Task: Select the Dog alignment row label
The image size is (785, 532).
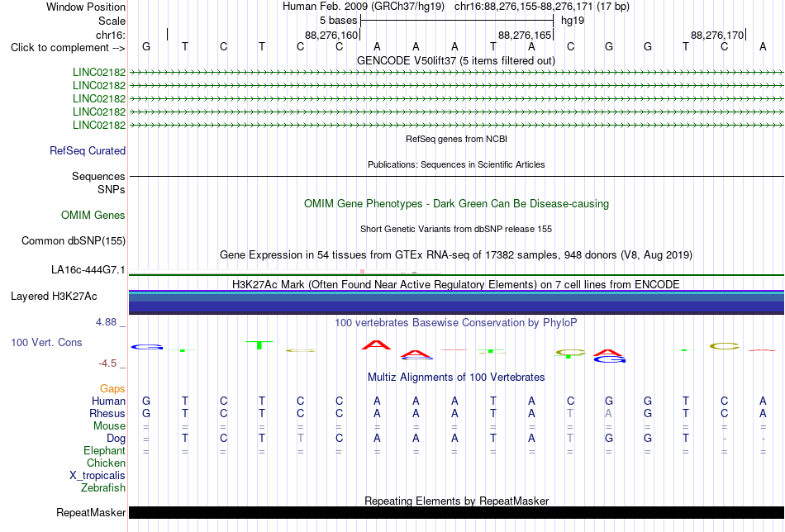Action: 116,439
